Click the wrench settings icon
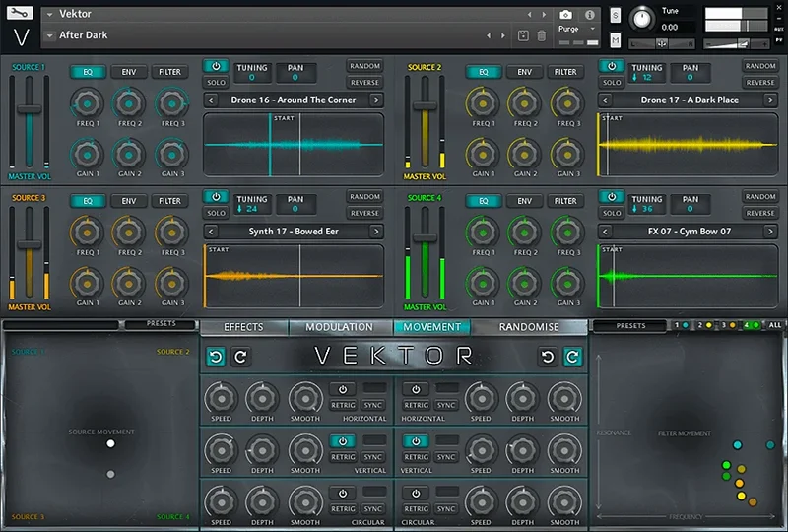788x532 pixels. coord(20,13)
